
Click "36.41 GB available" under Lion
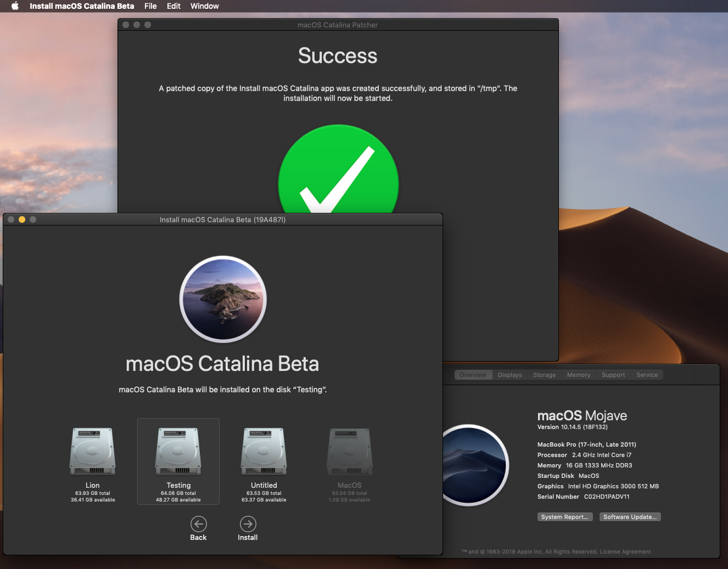coord(93,500)
